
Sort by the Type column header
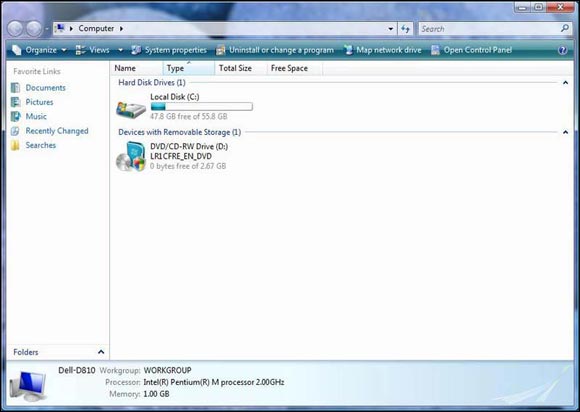(189, 68)
